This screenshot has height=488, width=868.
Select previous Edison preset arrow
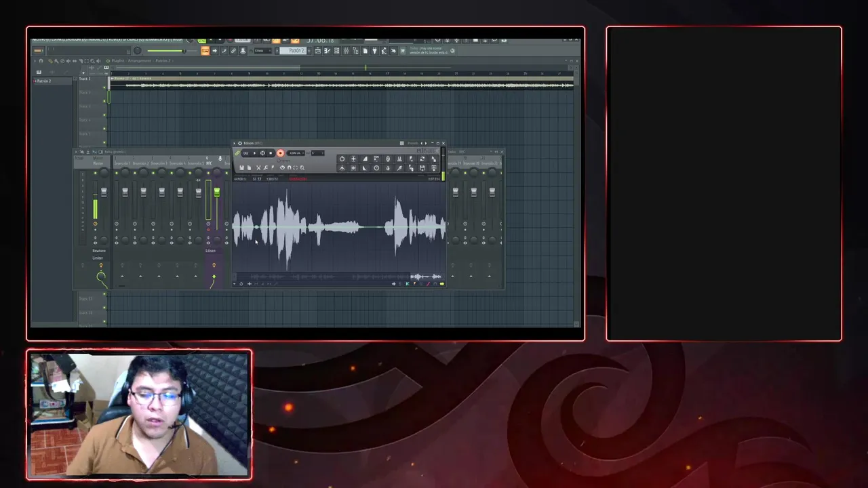pyautogui.click(x=422, y=143)
